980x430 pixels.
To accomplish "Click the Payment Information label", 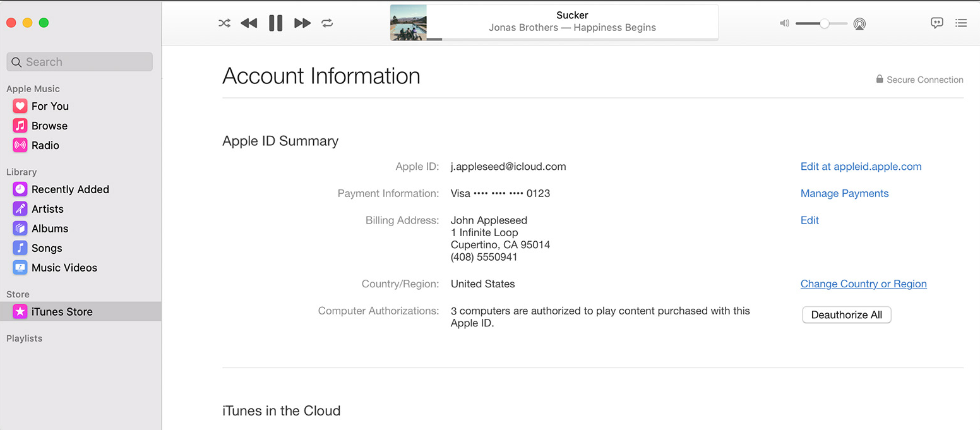I will (388, 193).
